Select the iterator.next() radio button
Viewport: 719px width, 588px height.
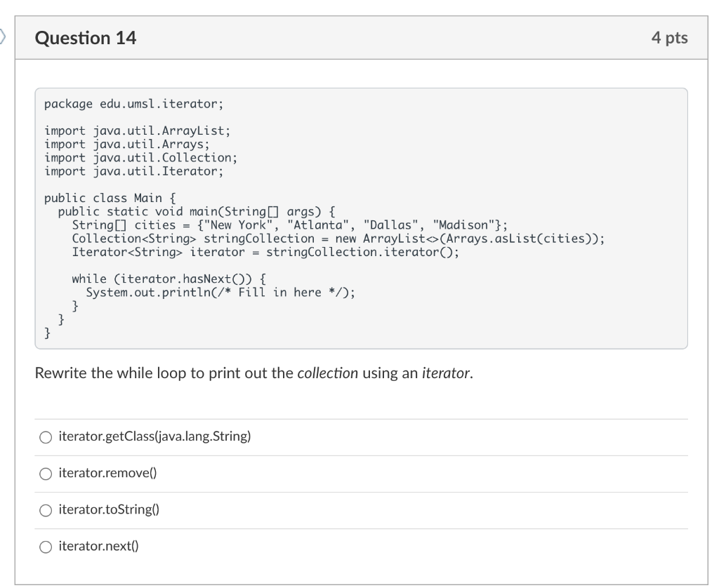46,545
